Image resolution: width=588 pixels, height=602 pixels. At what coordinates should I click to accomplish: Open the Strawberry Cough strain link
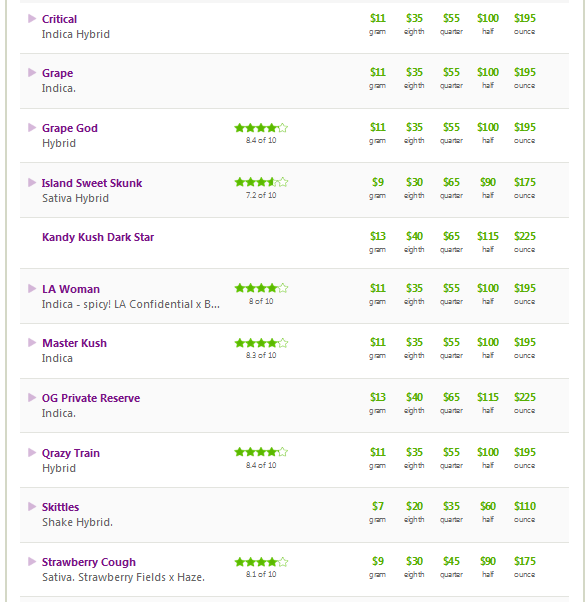[x=89, y=562]
